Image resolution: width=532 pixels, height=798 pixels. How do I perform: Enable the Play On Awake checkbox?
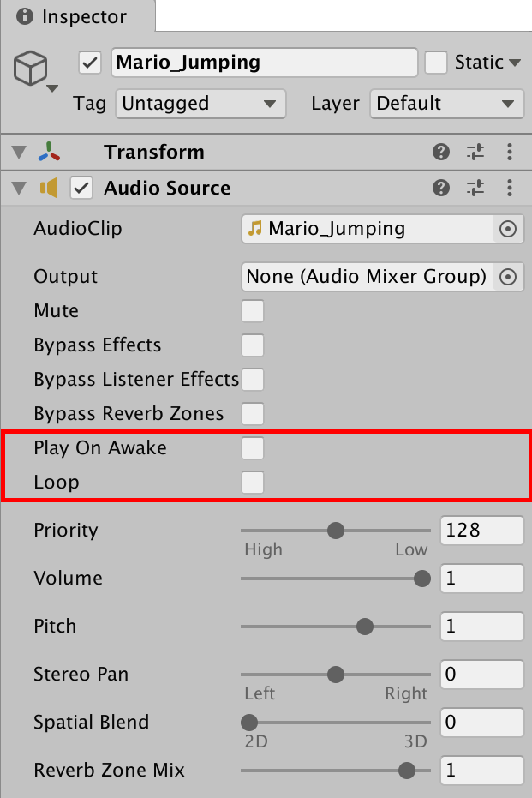(x=253, y=448)
